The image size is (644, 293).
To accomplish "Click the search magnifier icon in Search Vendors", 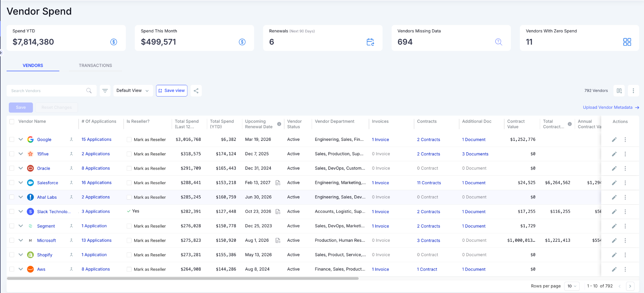I will 89,91.
